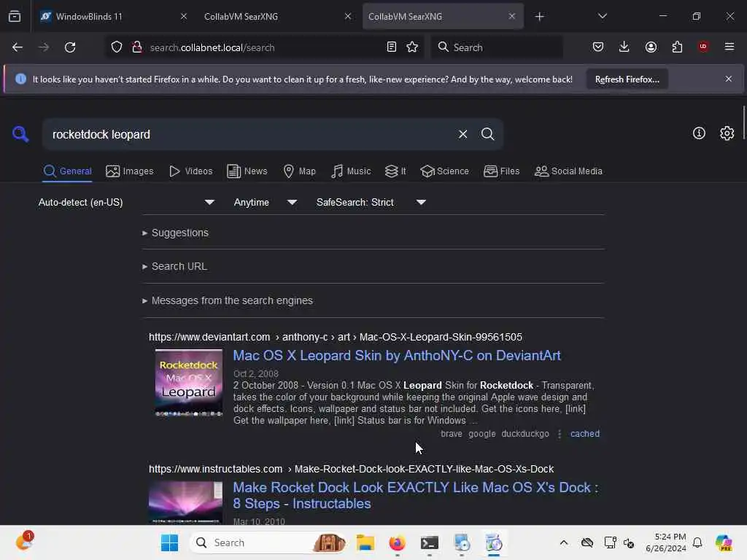
Task: Open the uBlock Origin extension icon
Action: pos(703,47)
